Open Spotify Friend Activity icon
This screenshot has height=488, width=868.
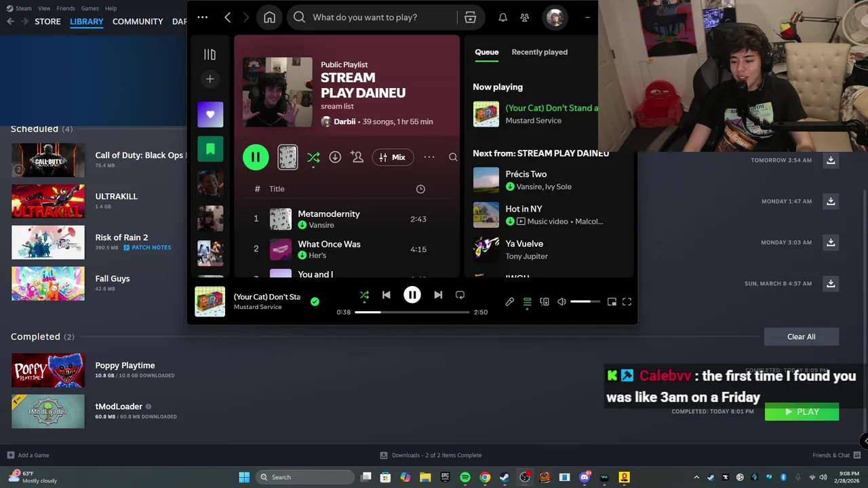pos(524,18)
